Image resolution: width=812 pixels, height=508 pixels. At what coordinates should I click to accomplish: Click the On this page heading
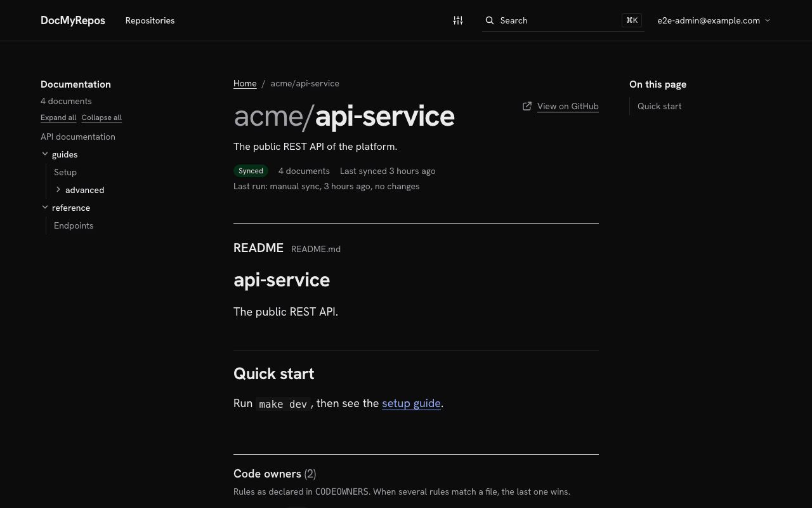[x=658, y=84]
